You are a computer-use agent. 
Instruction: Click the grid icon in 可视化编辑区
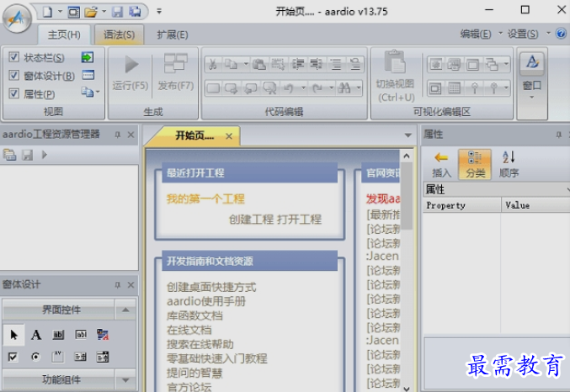pos(454,88)
